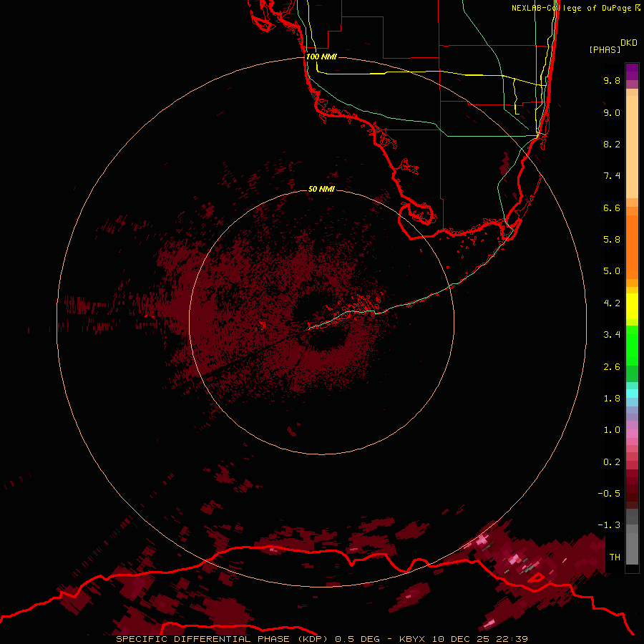Screen dimensions: 644x644
Task: Click the 'SPECIFIC DIFFERENTIAL PHASE (KDP)' product title
Action: tap(223, 639)
